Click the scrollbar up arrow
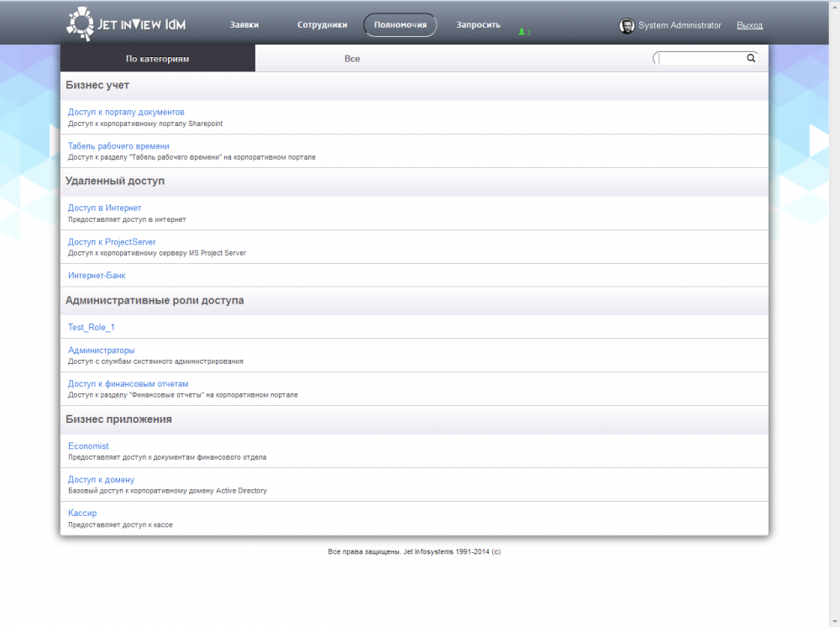 tap(835, 5)
